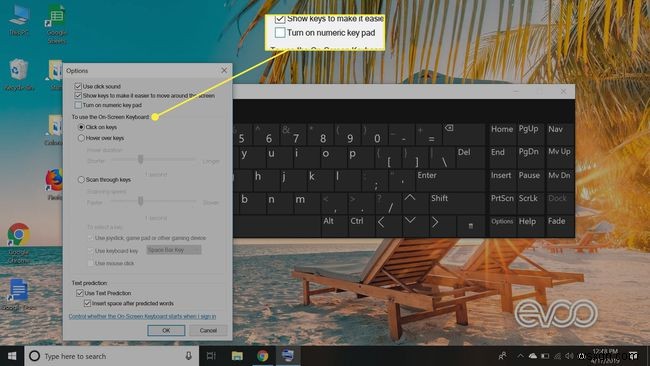650x366 pixels.
Task: Open the Action Center notification icon
Action: (x=633, y=356)
